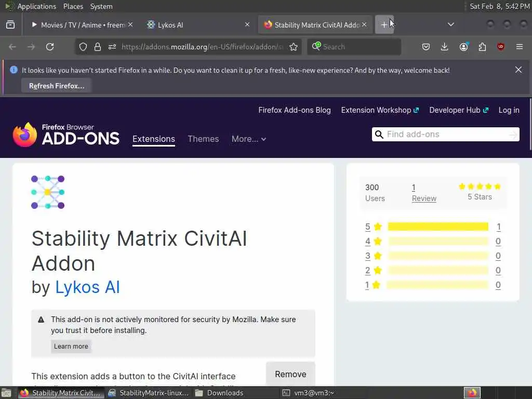
Task: Open the uBlock Origin toolbar icon
Action: coord(501,47)
